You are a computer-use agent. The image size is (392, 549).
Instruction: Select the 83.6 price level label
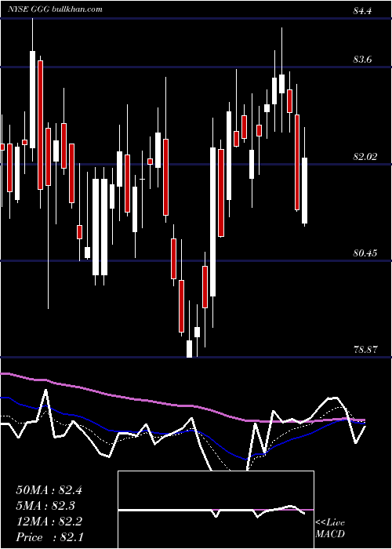[362, 60]
